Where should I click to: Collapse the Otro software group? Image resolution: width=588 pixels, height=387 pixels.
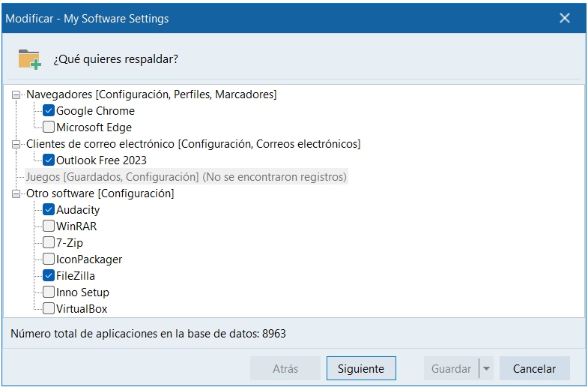point(16,193)
